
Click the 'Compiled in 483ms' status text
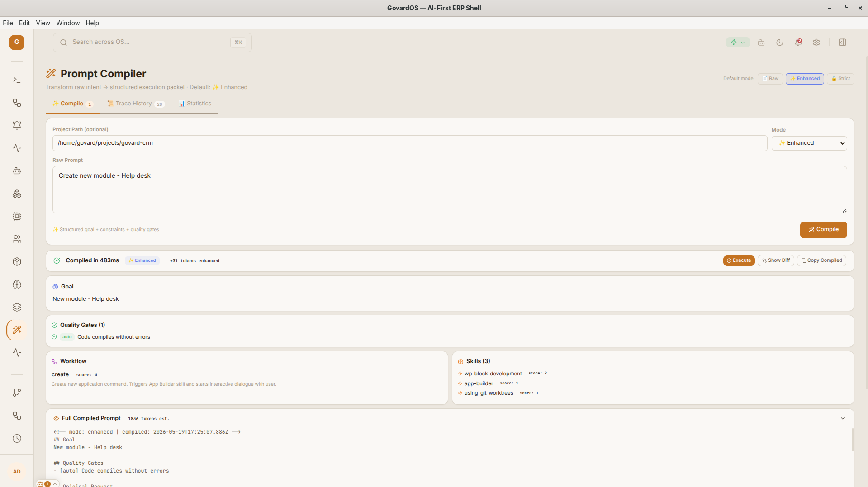coord(92,260)
